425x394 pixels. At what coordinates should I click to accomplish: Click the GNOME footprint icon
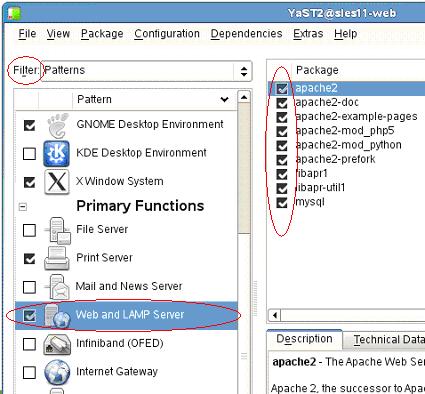(57, 125)
